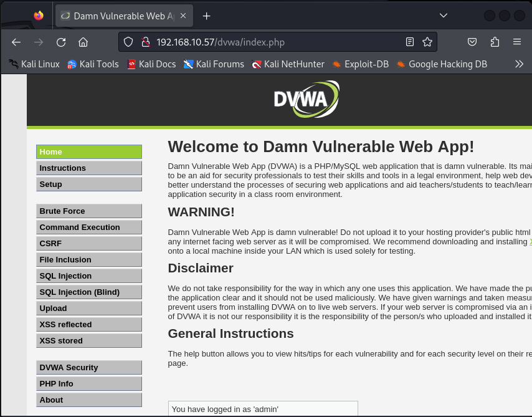Click the insecure connection padlock icon
Image resolution: width=532 pixels, height=417 pixels.
tap(146, 42)
